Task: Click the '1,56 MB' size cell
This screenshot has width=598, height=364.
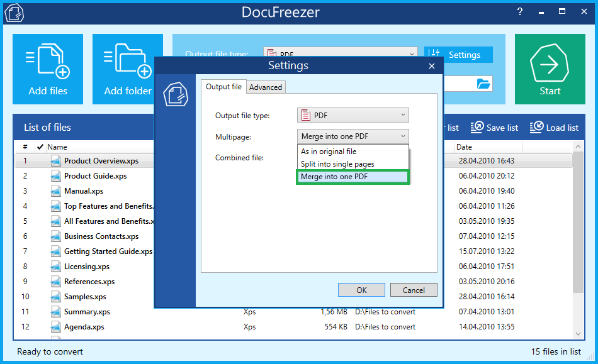Action: coord(334,312)
